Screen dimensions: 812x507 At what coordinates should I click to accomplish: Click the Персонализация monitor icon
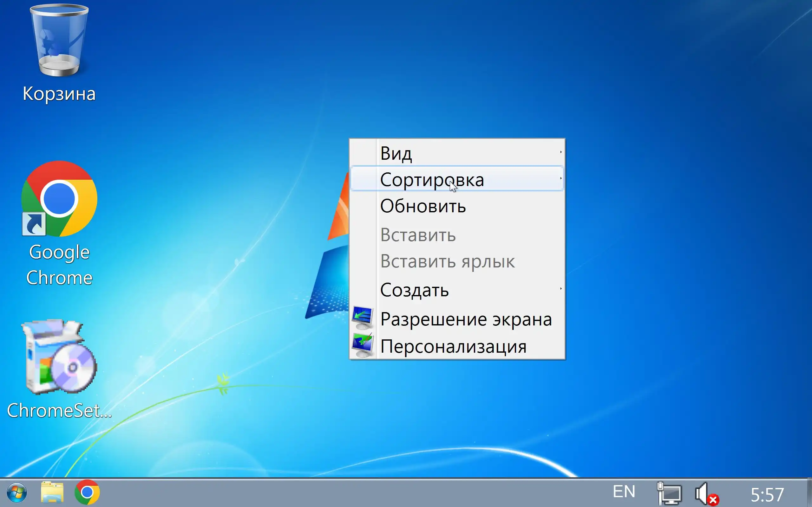[362, 345]
